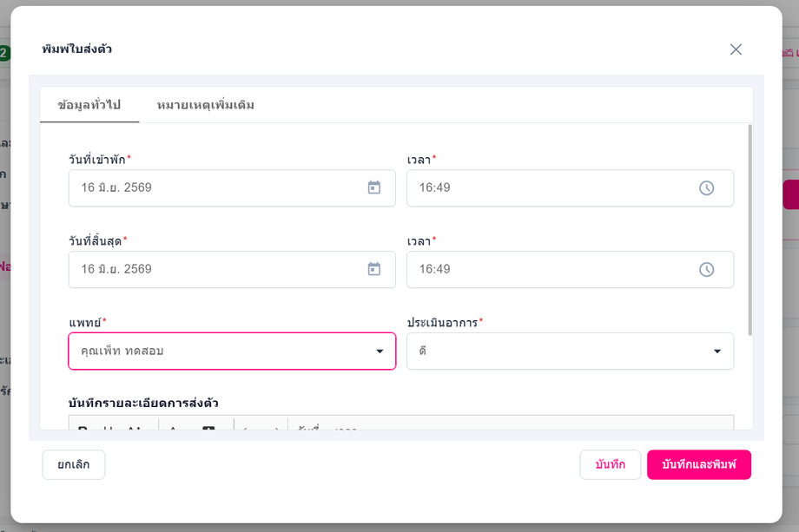The width and height of the screenshot is (799, 532).
Task: Click the caret arrow in ประเมินอาการ field
Action: [x=717, y=351]
